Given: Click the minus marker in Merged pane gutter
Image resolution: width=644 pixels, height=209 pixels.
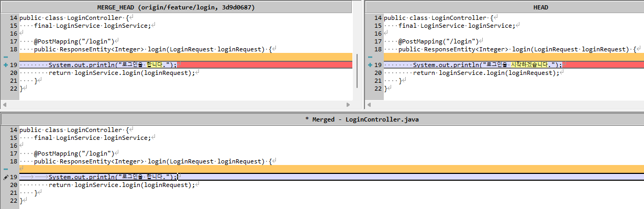Looking at the screenshot, I should 5,169.
